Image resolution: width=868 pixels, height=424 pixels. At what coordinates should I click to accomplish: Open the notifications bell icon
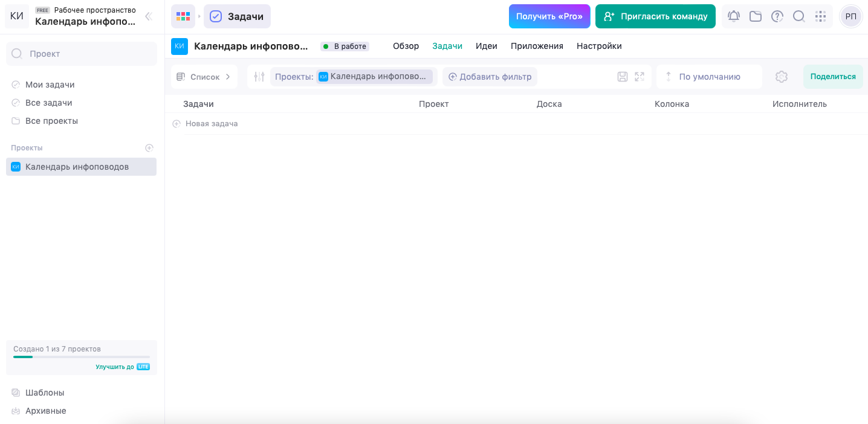[x=734, y=16]
